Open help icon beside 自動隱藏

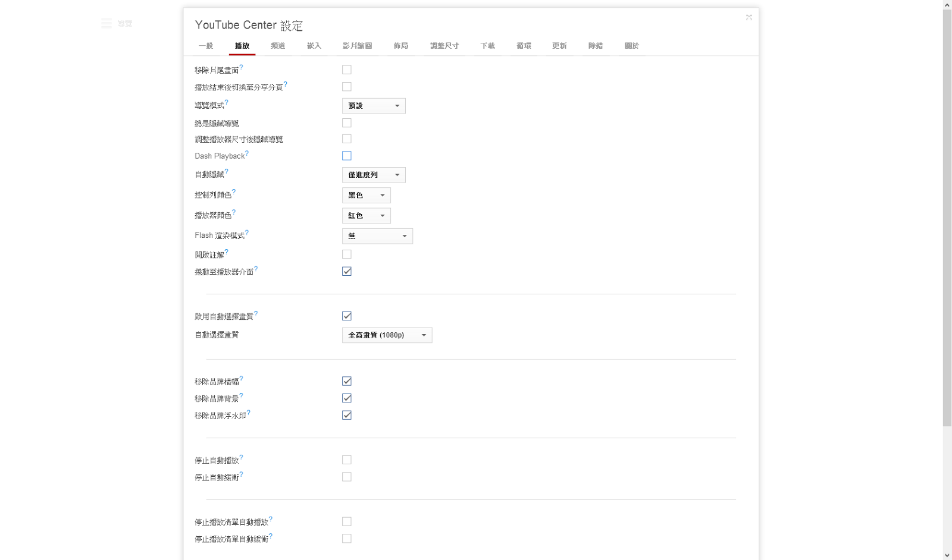coord(227,171)
